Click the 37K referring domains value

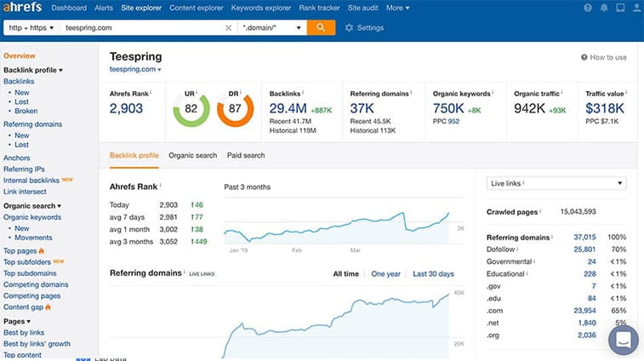click(x=362, y=108)
